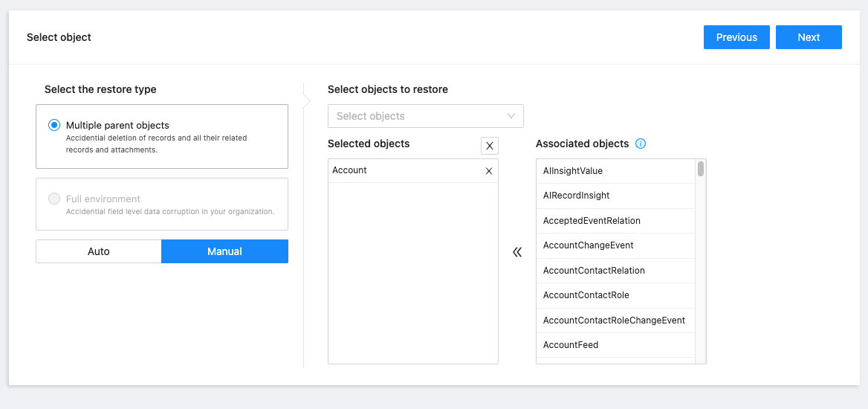Choose AccountContactRelation from associated objects
Viewport: 868px width, 409px height.
pyautogui.click(x=594, y=271)
